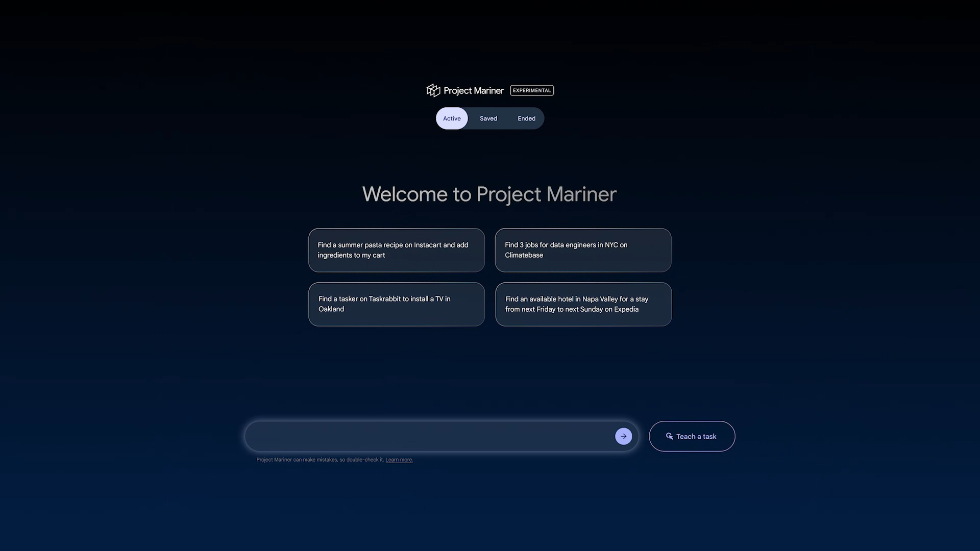Show the Ended tasks tab
The height and width of the screenshot is (551, 980).
click(526, 118)
